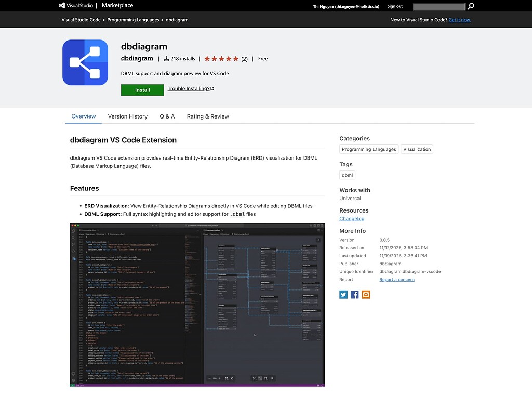Viewport: 532px width, 395px height.
Task: Click the Report a concern link
Action: 397,279
